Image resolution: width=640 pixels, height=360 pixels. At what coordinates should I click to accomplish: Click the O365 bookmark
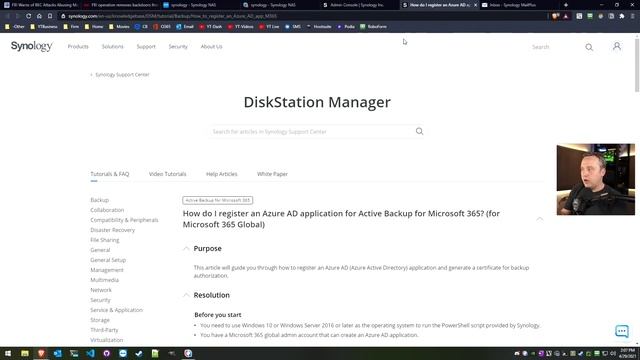pos(162,27)
